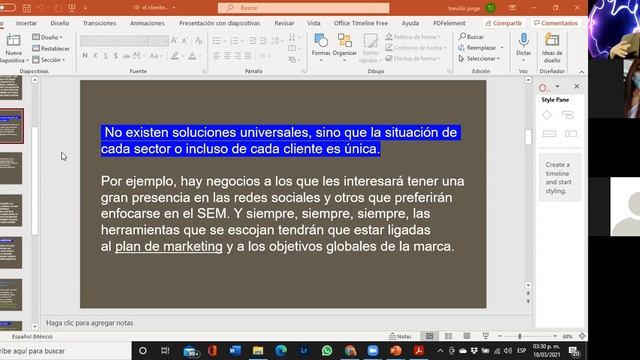Click the Español (México) language indicator
The image size is (640, 360).
[x=32, y=337]
